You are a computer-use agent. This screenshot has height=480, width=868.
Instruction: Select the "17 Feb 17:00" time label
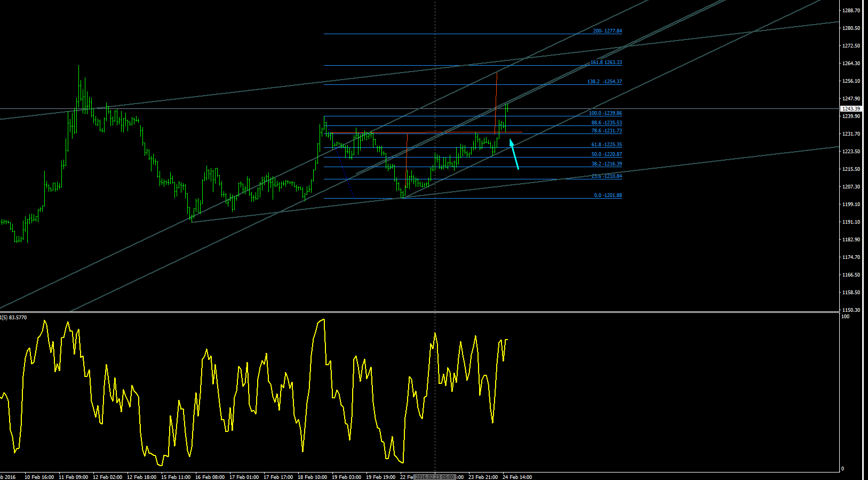click(278, 477)
